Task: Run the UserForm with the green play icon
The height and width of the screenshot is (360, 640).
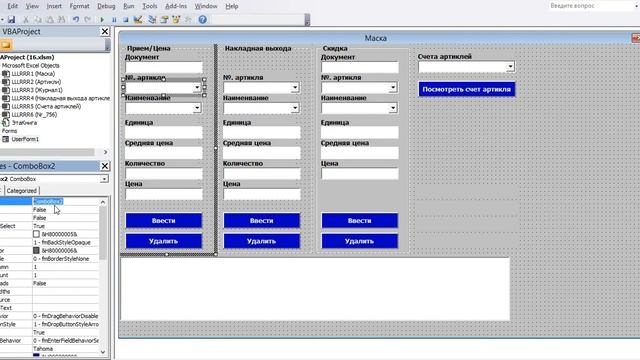Action: 102,20
